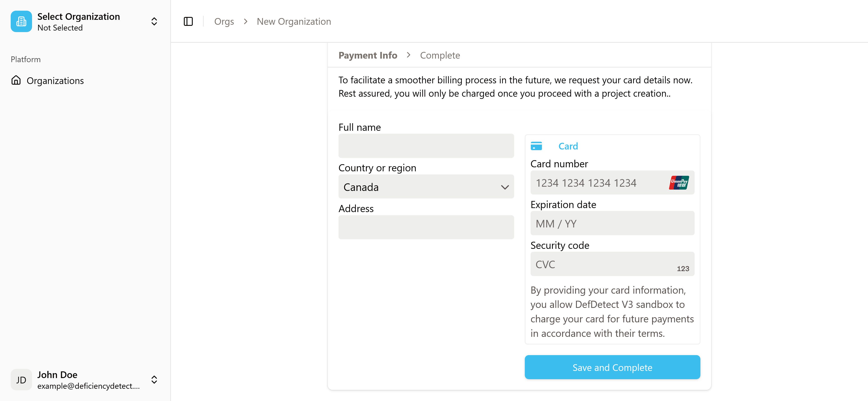Click the Full name label
868x401 pixels.
[359, 127]
